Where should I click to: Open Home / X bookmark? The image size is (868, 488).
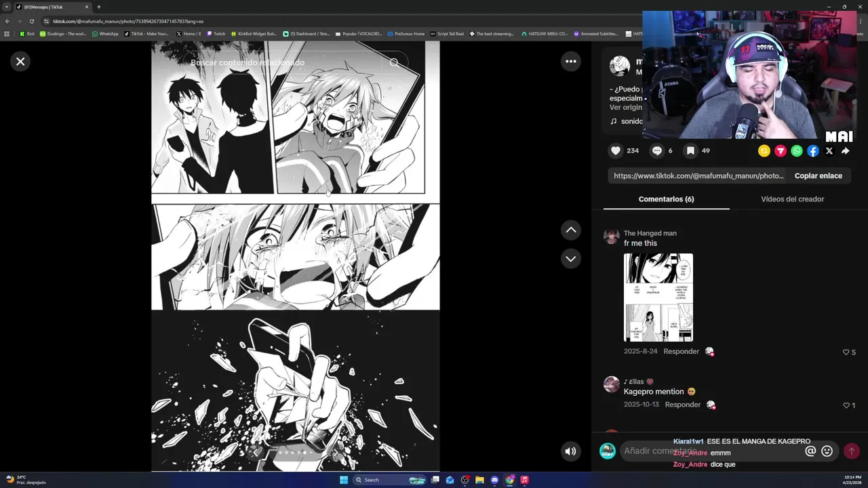[189, 34]
